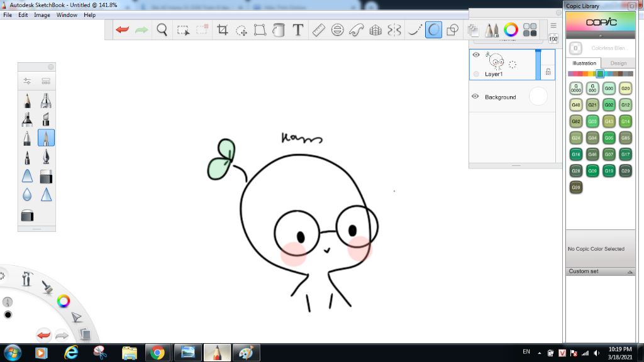Open Internet Explorer from the taskbar
This screenshot has height=362, width=644.
(x=70, y=353)
